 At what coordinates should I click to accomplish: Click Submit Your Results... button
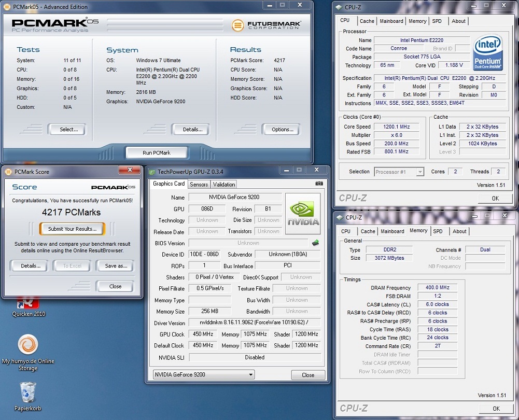[72, 229]
